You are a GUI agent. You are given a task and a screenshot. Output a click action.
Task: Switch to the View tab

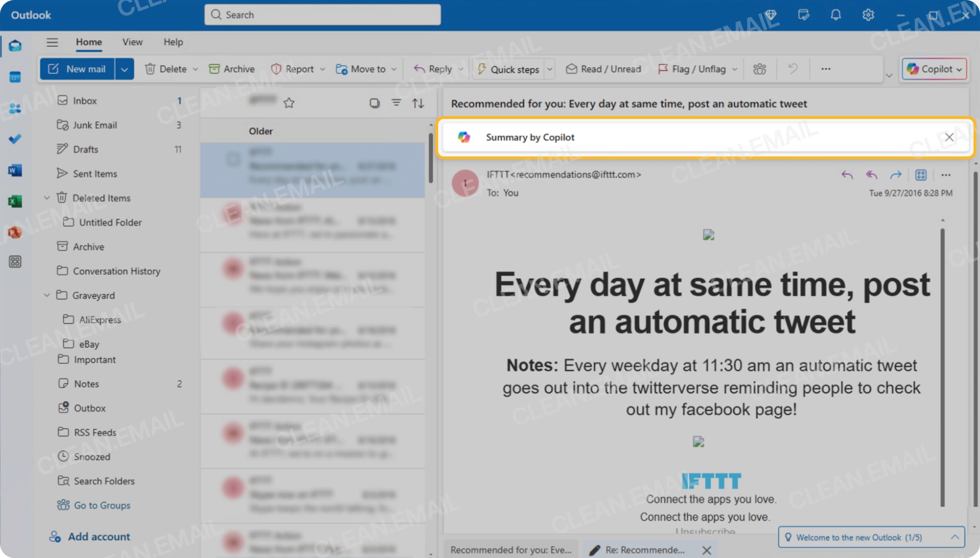(132, 42)
